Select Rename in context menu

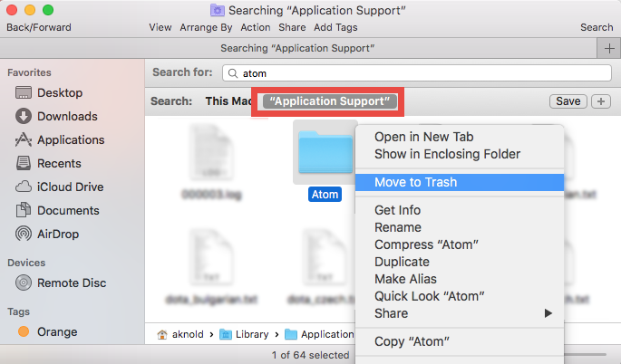point(460,227)
